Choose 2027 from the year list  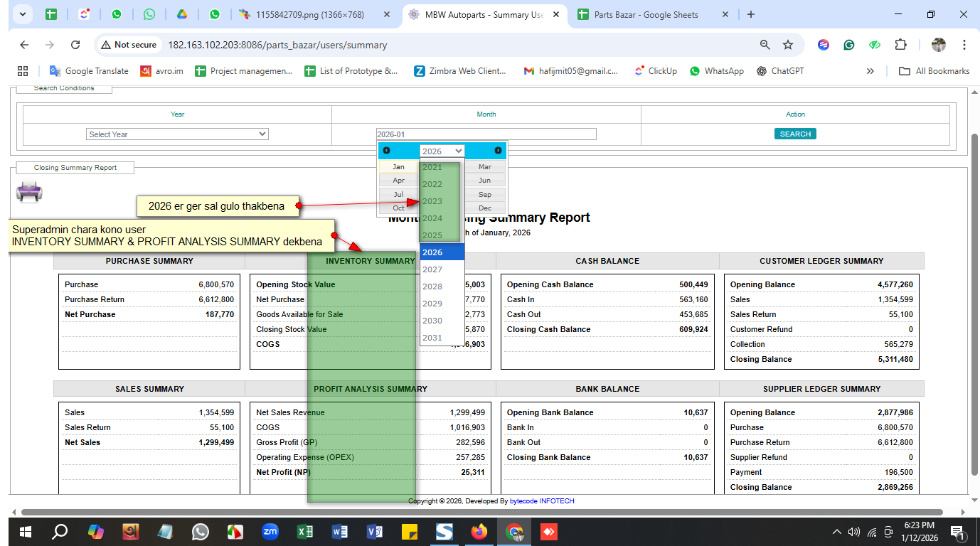tap(432, 269)
